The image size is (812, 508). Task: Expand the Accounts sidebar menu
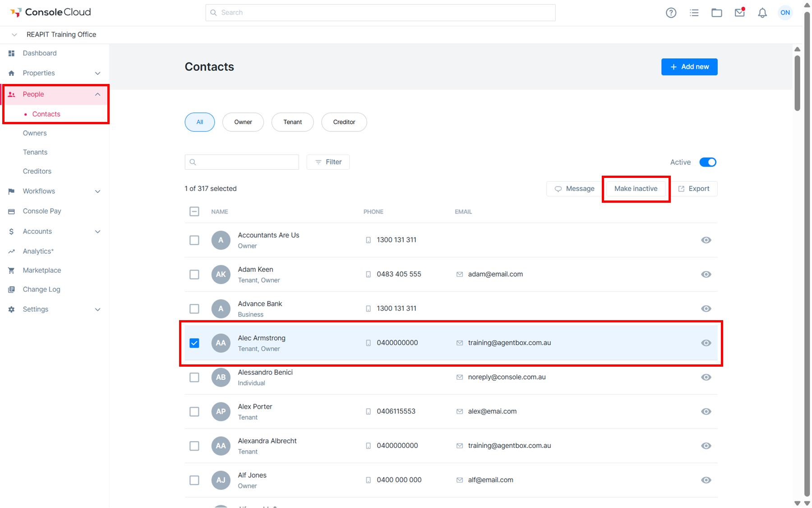click(97, 232)
